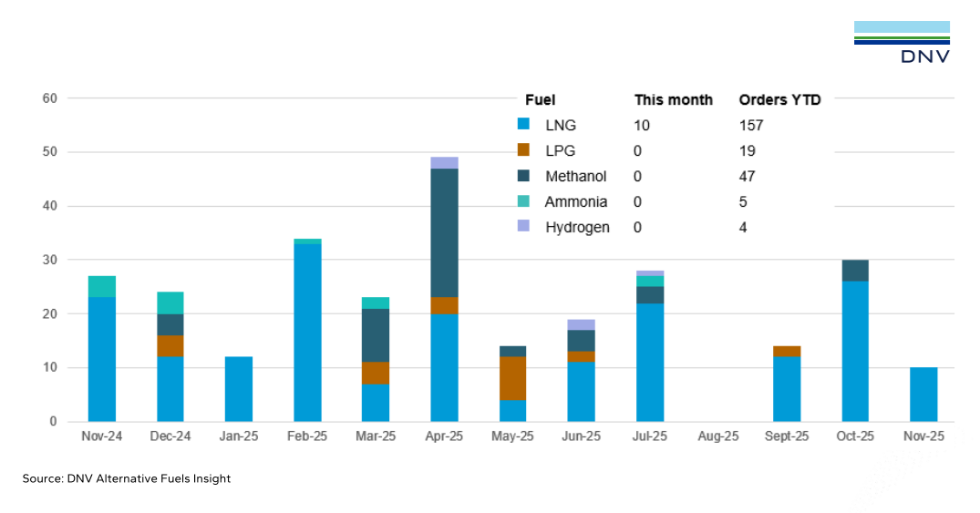The height and width of the screenshot is (513, 980).
Task: Click the Ammonia legend color swatch
Action: click(x=523, y=201)
